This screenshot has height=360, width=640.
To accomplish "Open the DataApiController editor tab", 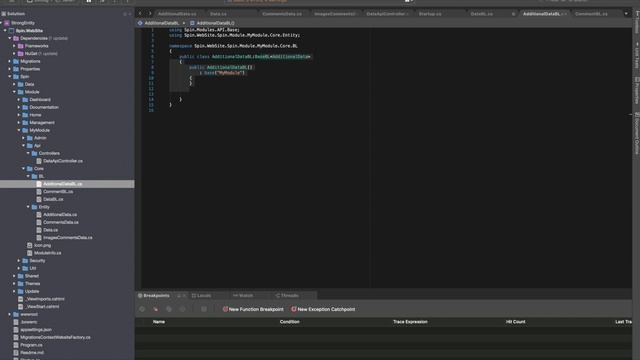I will (386, 14).
